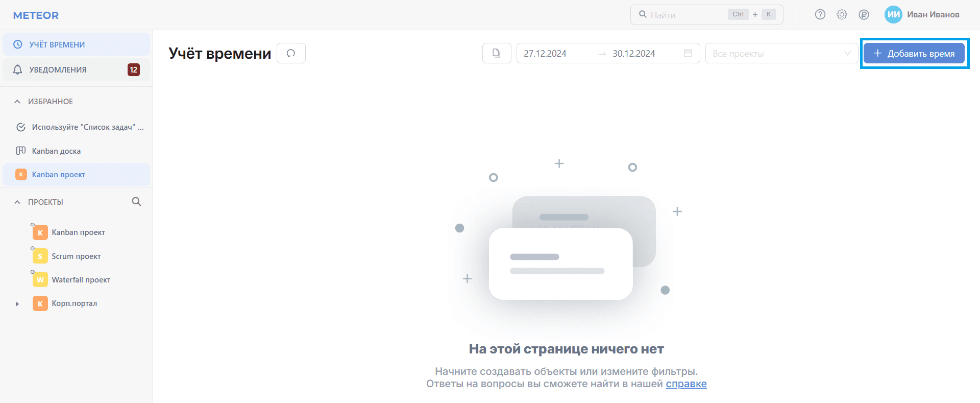This screenshot has height=403, width=980.
Task: Click the На этой странице ничего нет text
Action: click(567, 349)
